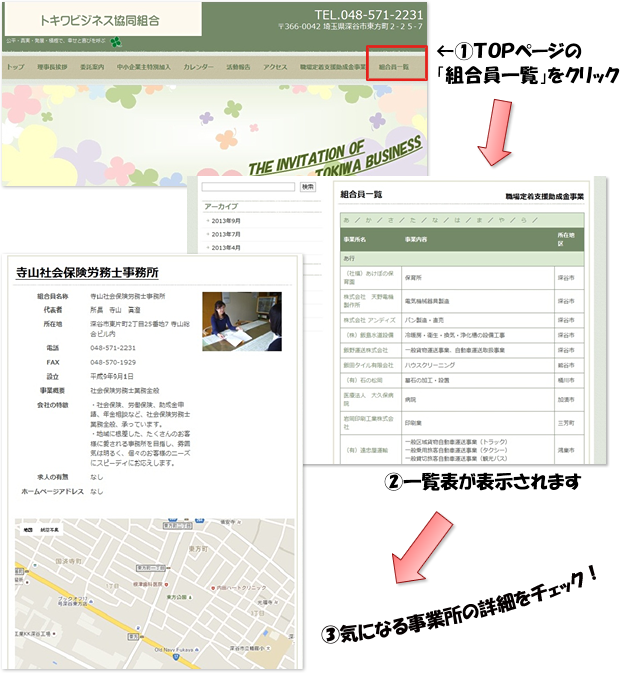Viewport: 620px width, 673px height.
Task: Go to the トップ navigation item
Action: coord(15,67)
